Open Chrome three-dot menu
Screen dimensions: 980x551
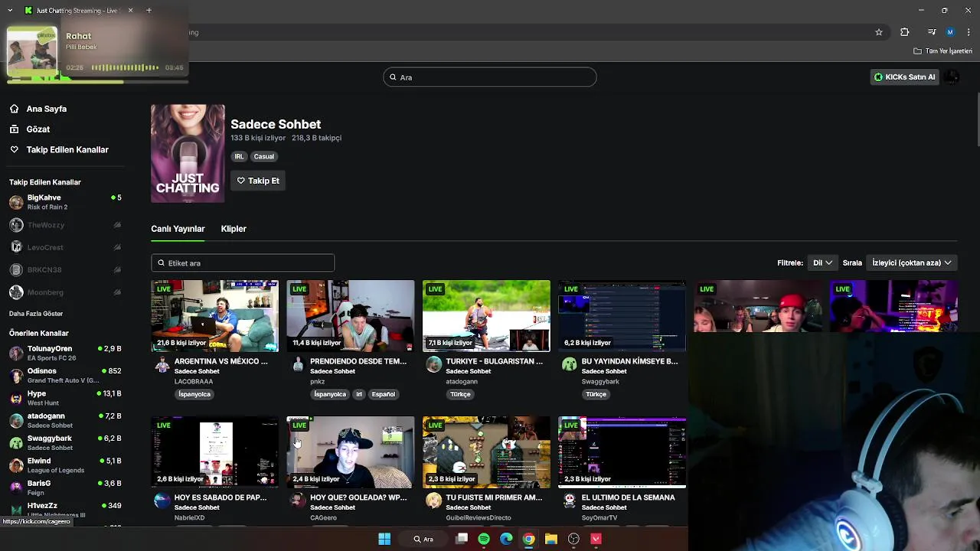click(x=969, y=32)
